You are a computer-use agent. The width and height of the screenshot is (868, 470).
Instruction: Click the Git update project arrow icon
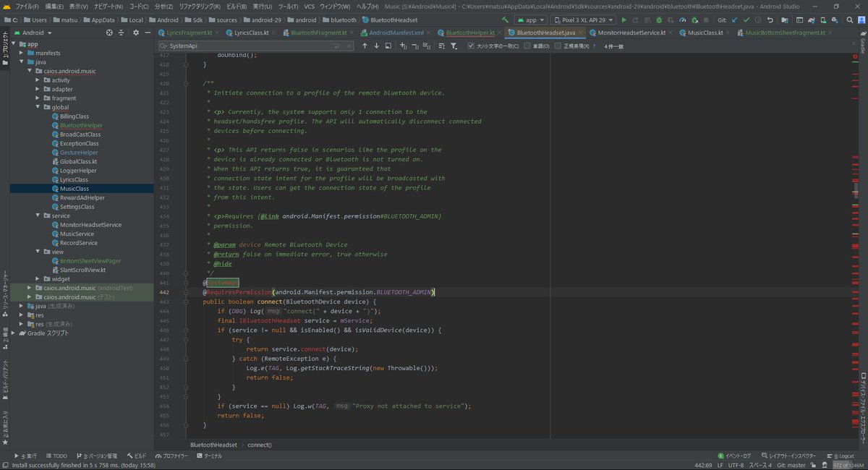pos(734,20)
